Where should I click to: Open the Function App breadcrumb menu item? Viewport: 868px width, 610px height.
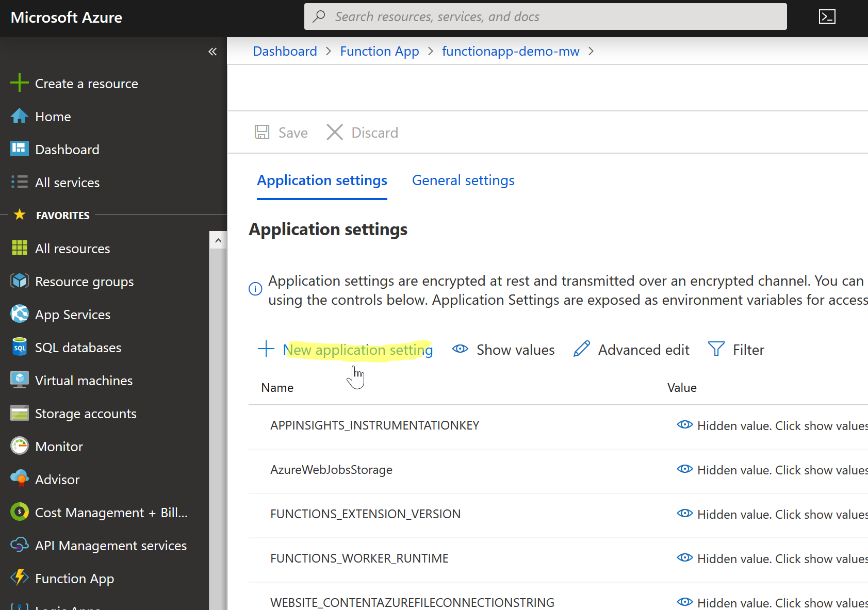(x=380, y=51)
